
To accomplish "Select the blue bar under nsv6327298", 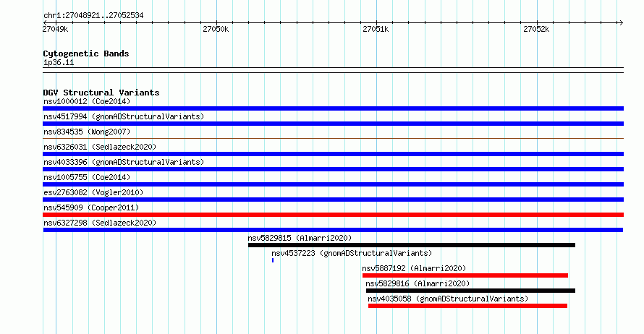I will (x=333, y=230).
